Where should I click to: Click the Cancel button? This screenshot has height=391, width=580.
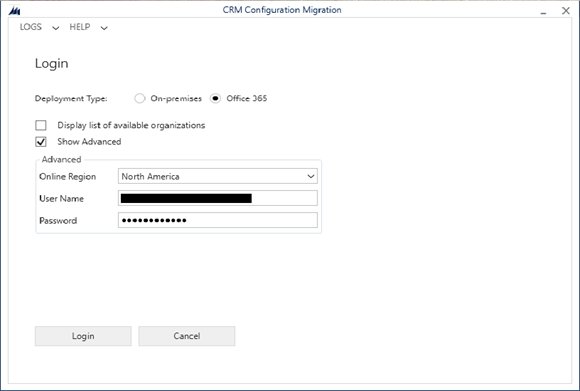pyautogui.click(x=187, y=336)
